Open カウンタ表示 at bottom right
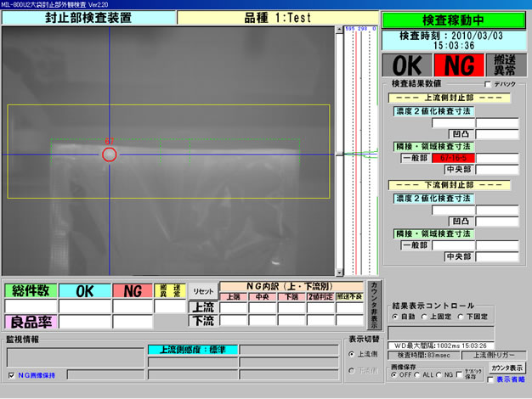Image resolution: width=532 pixels, height=399 pixels. click(507, 368)
